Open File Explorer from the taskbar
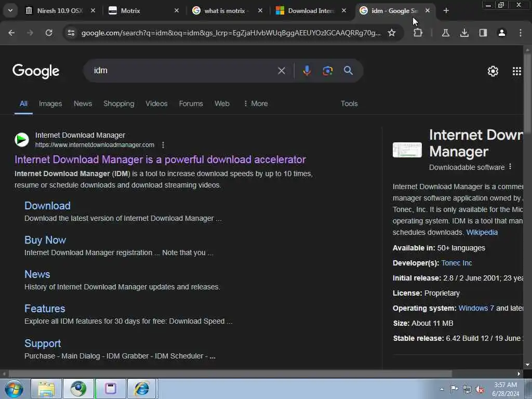The width and height of the screenshot is (532, 399). click(x=46, y=389)
